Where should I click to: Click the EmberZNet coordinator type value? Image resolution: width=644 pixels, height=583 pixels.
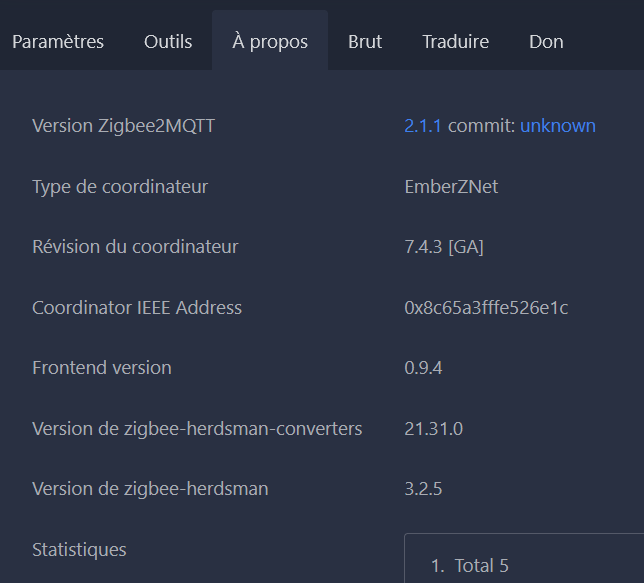click(451, 187)
